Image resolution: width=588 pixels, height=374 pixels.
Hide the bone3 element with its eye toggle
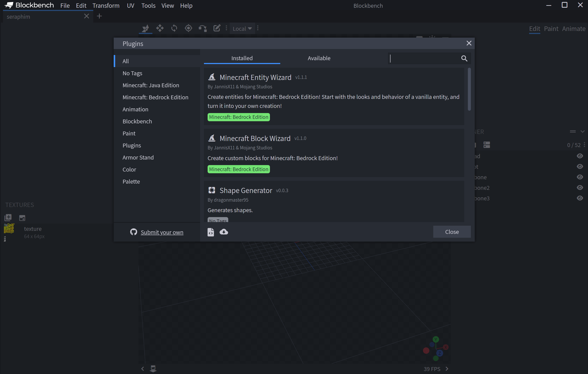580,198
